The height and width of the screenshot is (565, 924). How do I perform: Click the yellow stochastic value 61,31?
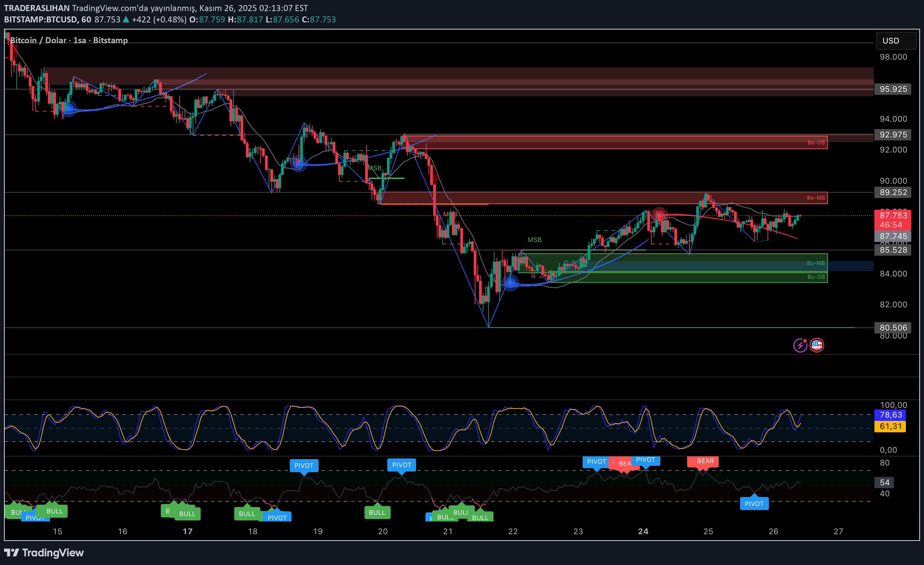coord(890,426)
